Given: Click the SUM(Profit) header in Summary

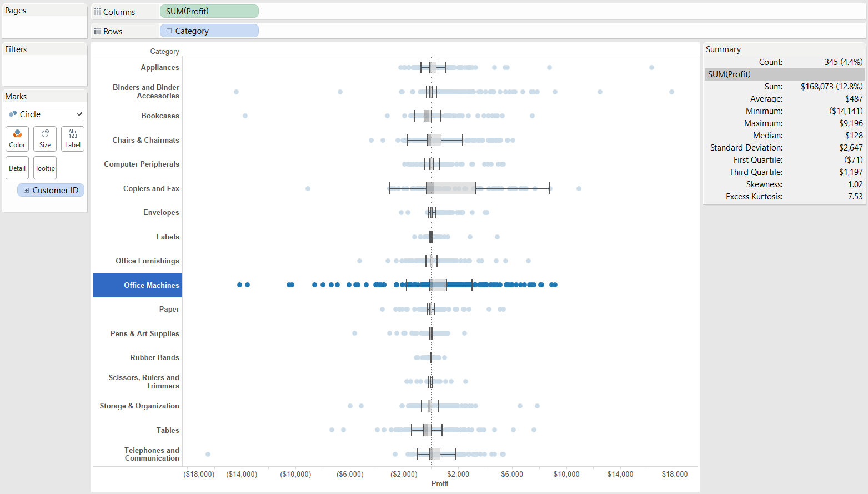Looking at the screenshot, I should pos(729,74).
